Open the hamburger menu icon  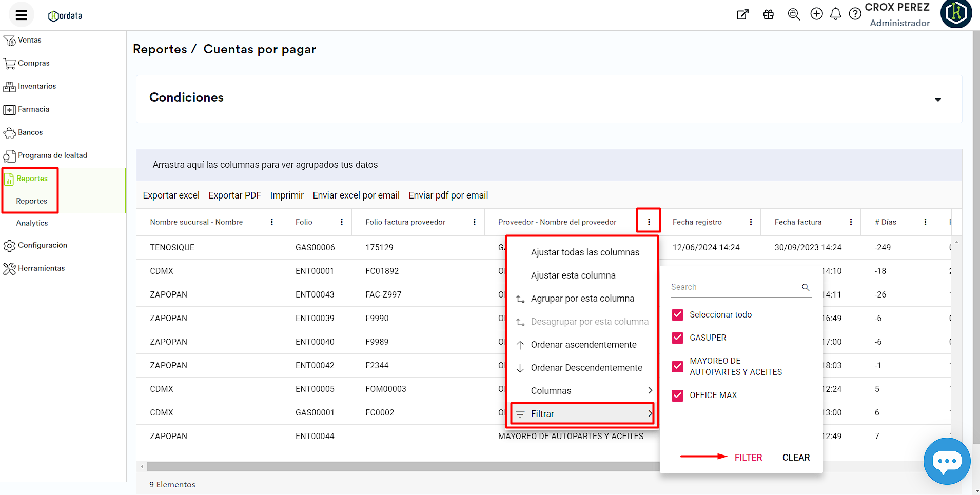(x=21, y=15)
